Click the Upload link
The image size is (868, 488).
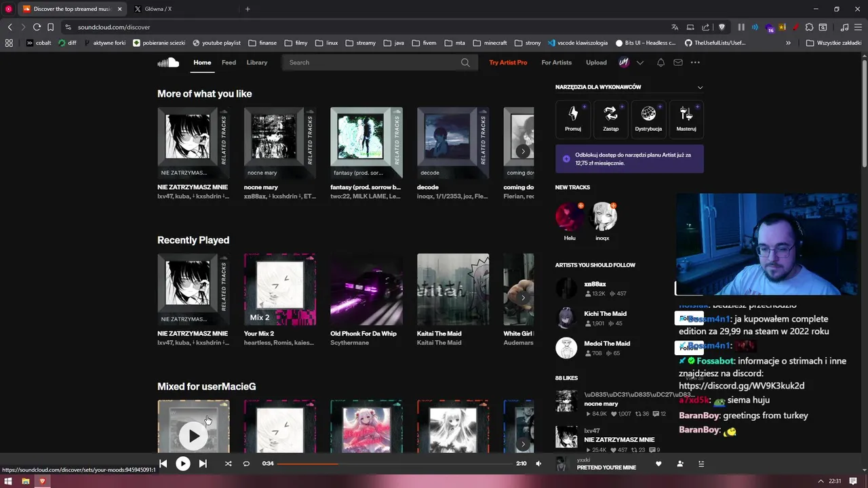click(x=596, y=62)
